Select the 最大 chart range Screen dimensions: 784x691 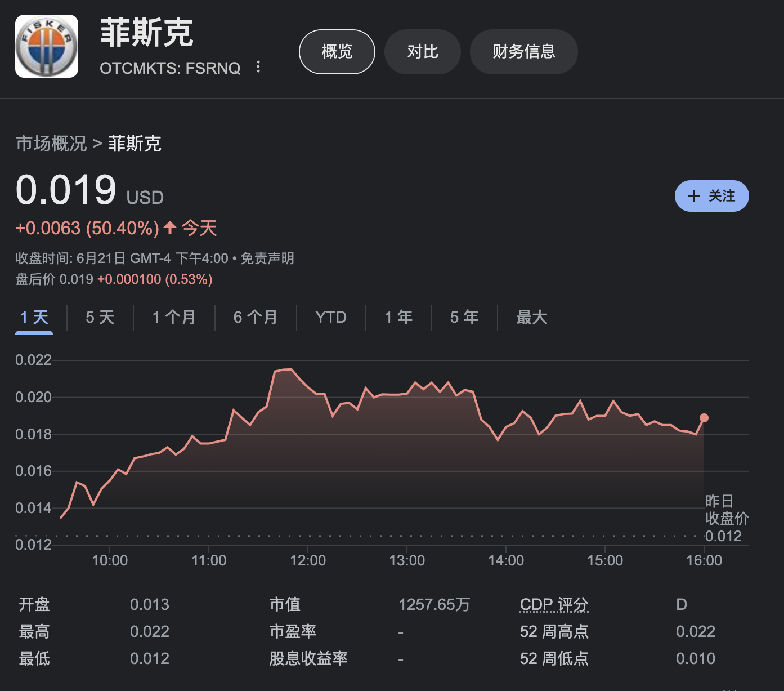point(531,317)
